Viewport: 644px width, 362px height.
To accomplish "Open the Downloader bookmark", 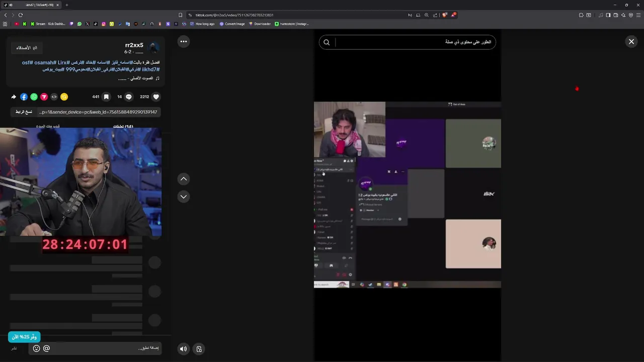I will point(260,24).
